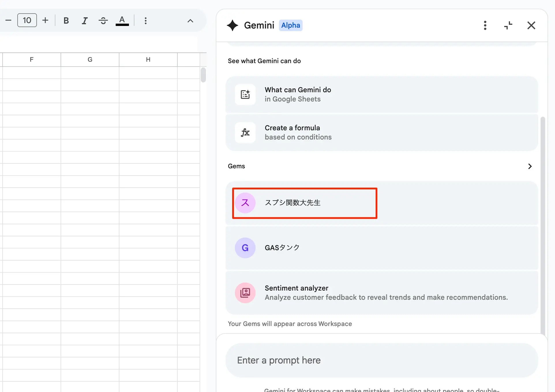Viewport: 555px width, 392px height.
Task: Select column F header
Action: point(32,59)
